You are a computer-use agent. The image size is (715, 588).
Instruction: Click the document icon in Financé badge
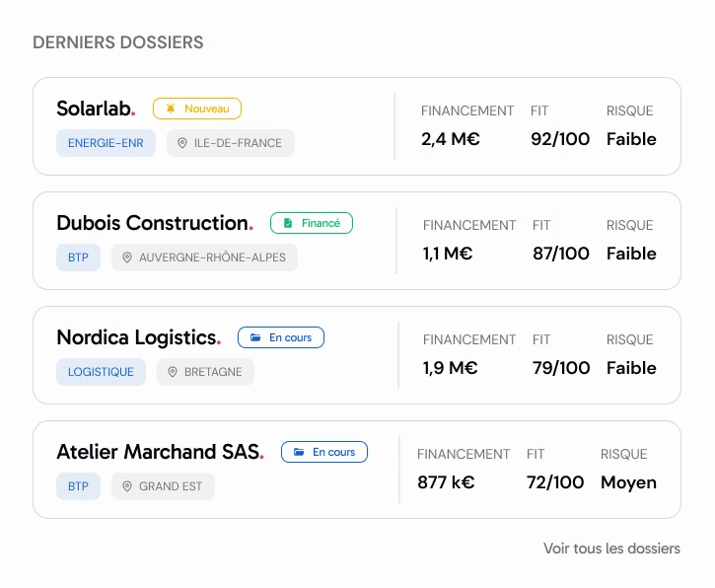click(x=288, y=223)
